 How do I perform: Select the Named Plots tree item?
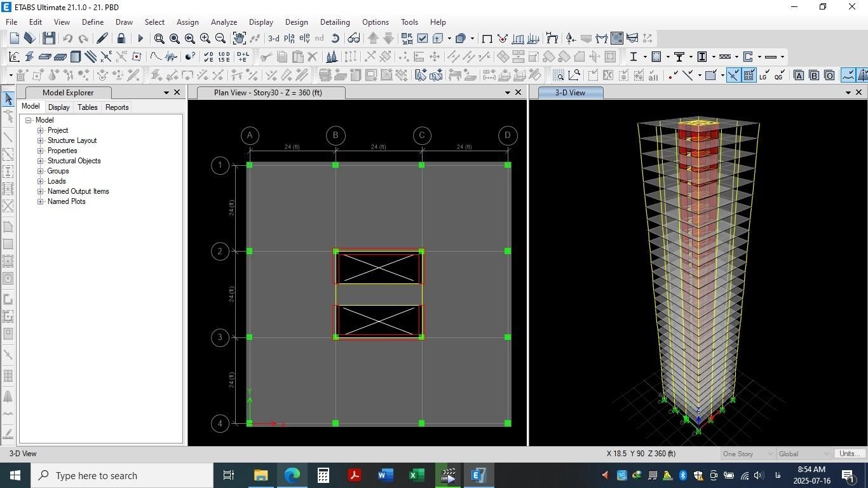point(66,201)
